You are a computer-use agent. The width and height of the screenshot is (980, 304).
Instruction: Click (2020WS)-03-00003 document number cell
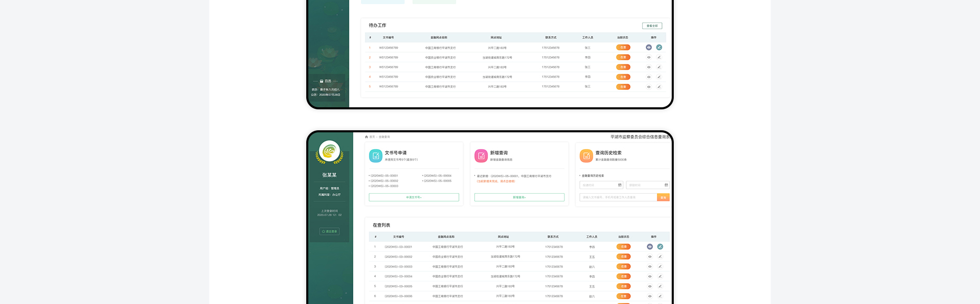(399, 267)
